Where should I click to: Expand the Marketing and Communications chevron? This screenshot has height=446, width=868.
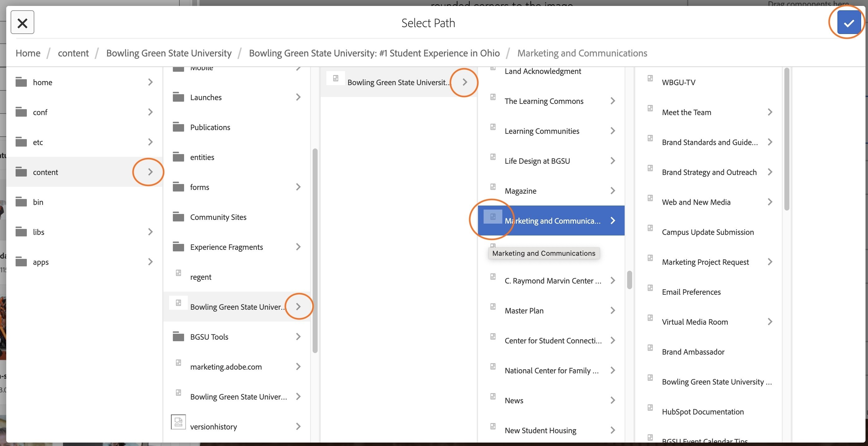(x=613, y=221)
